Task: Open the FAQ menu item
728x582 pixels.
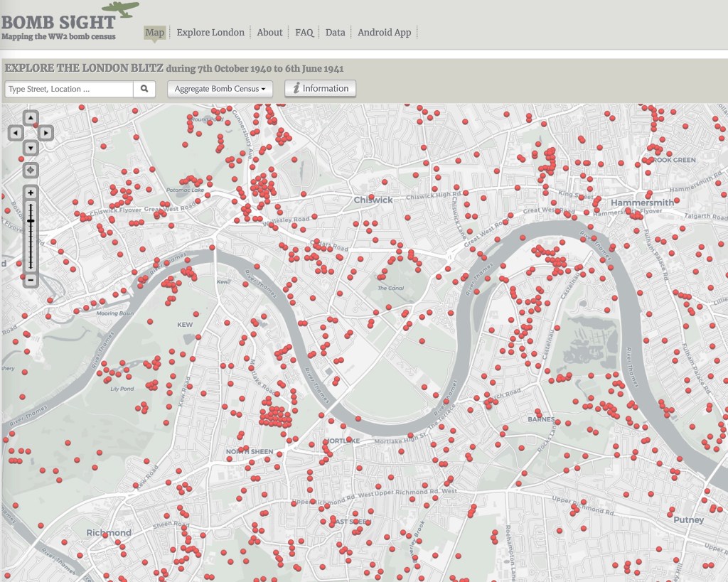Action: click(x=304, y=33)
